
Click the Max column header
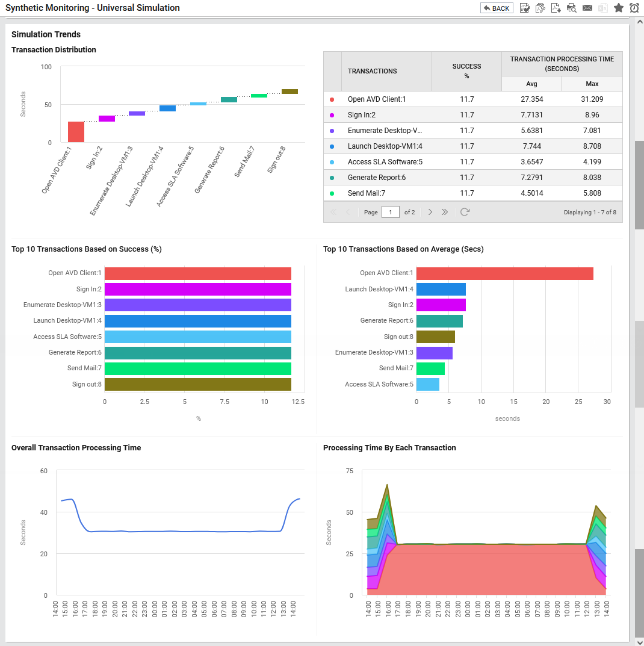[x=592, y=84]
